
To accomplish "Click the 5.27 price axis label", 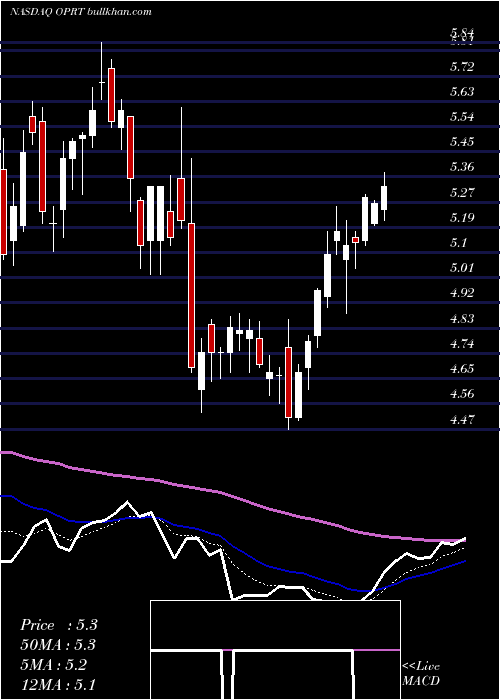I will 462,193.
